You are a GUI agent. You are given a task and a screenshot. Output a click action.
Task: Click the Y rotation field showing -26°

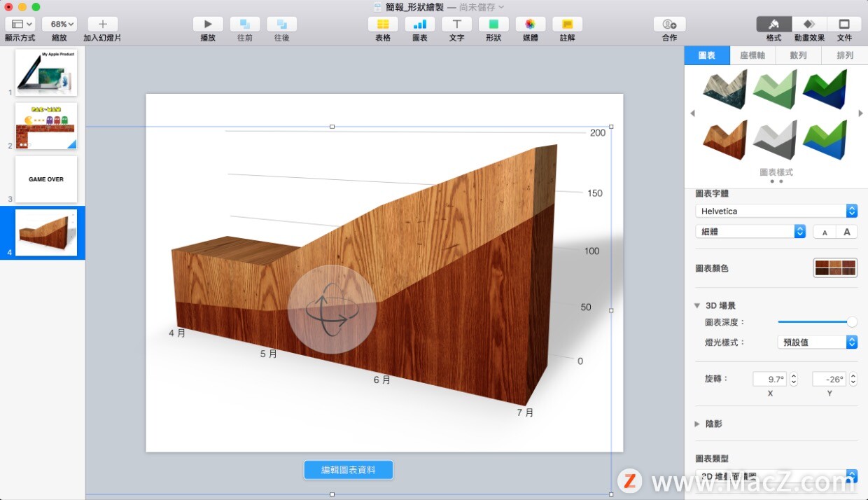[829, 379]
